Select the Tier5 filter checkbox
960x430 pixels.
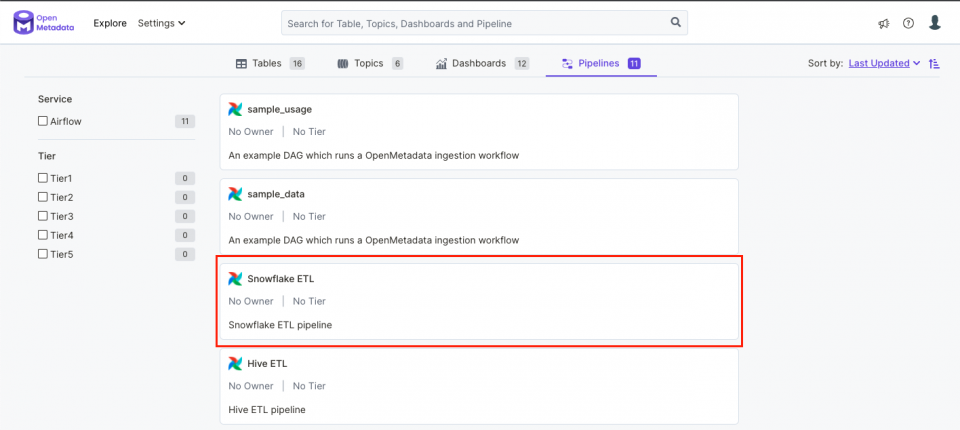43,254
